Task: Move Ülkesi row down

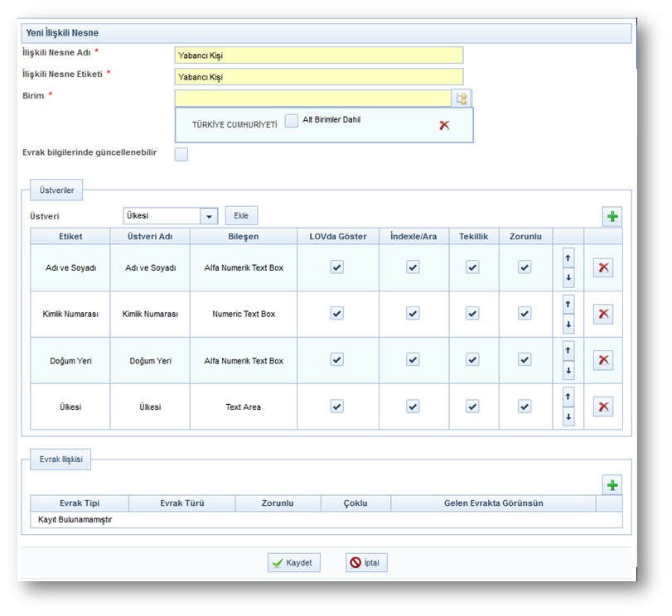Action: pos(568,416)
